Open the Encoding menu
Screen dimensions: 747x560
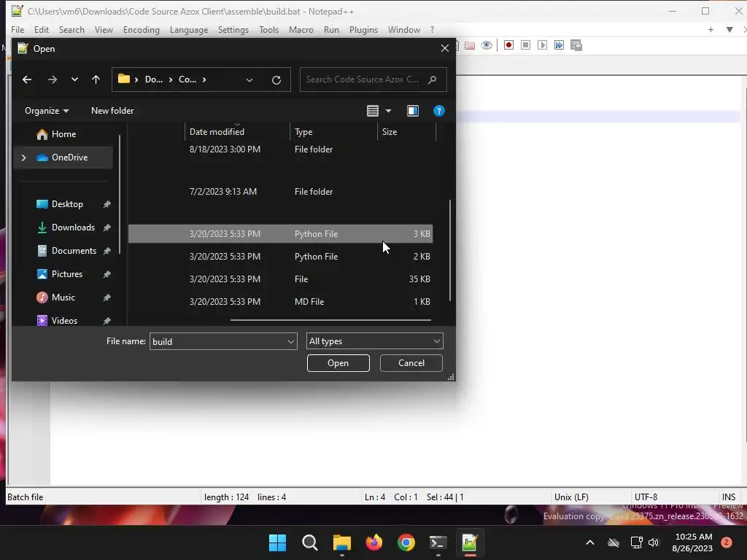[x=142, y=29]
